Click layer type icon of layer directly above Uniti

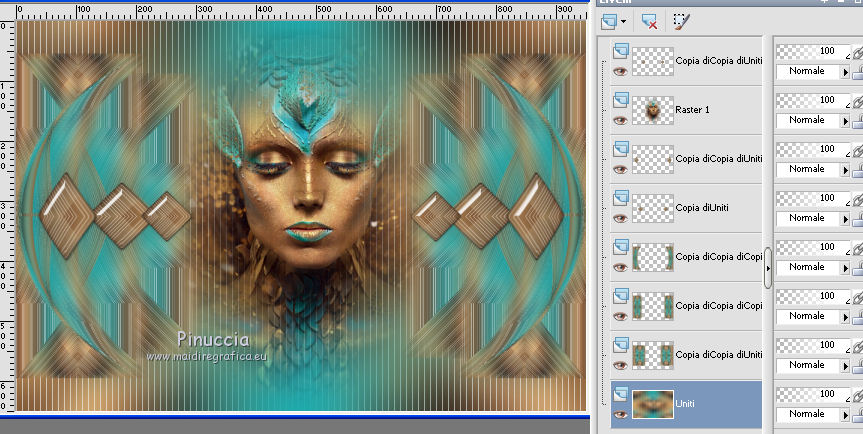621,344
